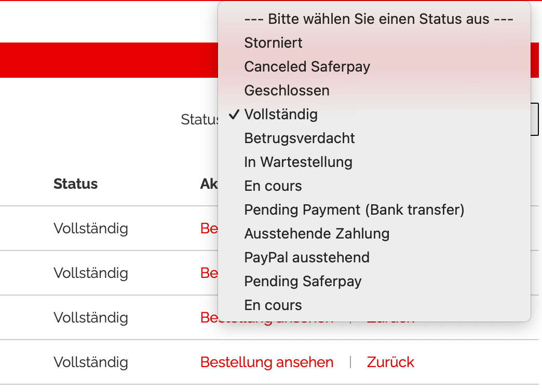This screenshot has height=392, width=542.
Task: Click the partially hidden order link in first row
Action: tap(209, 228)
